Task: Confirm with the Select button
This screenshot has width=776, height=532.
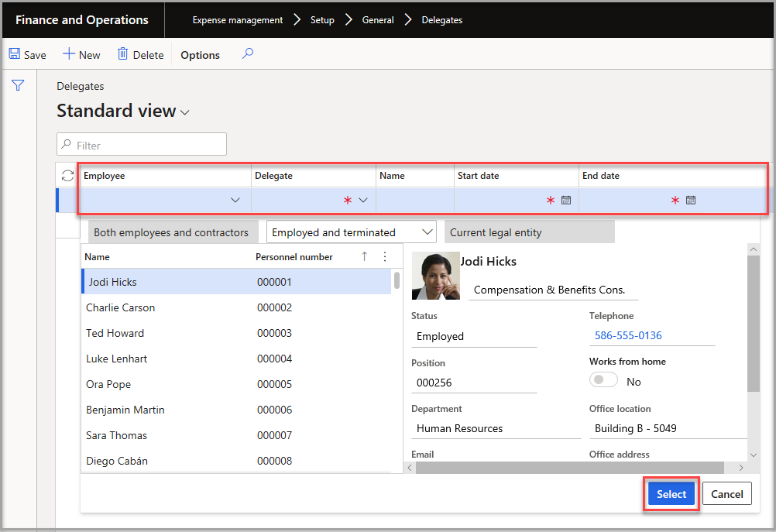Action: tap(671, 493)
